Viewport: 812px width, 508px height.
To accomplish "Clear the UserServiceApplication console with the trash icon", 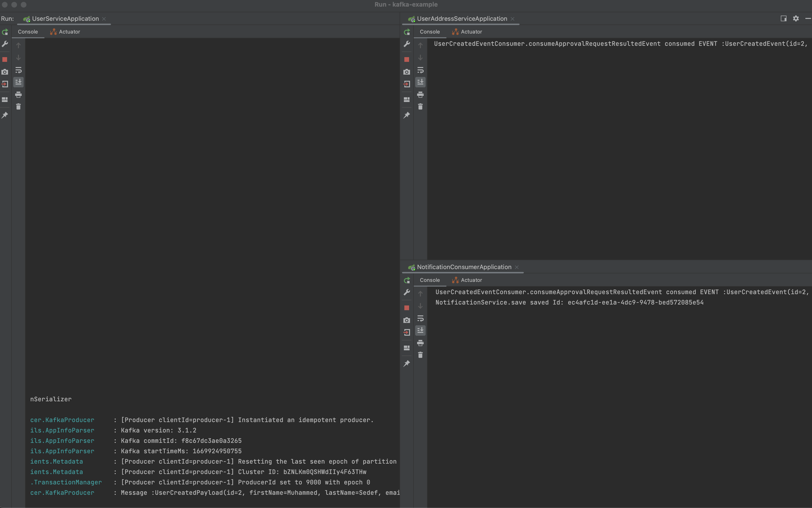I will pos(18,107).
